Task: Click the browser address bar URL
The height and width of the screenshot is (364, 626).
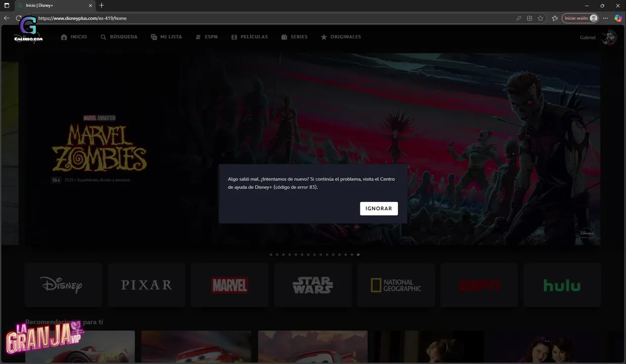Action: click(x=82, y=18)
